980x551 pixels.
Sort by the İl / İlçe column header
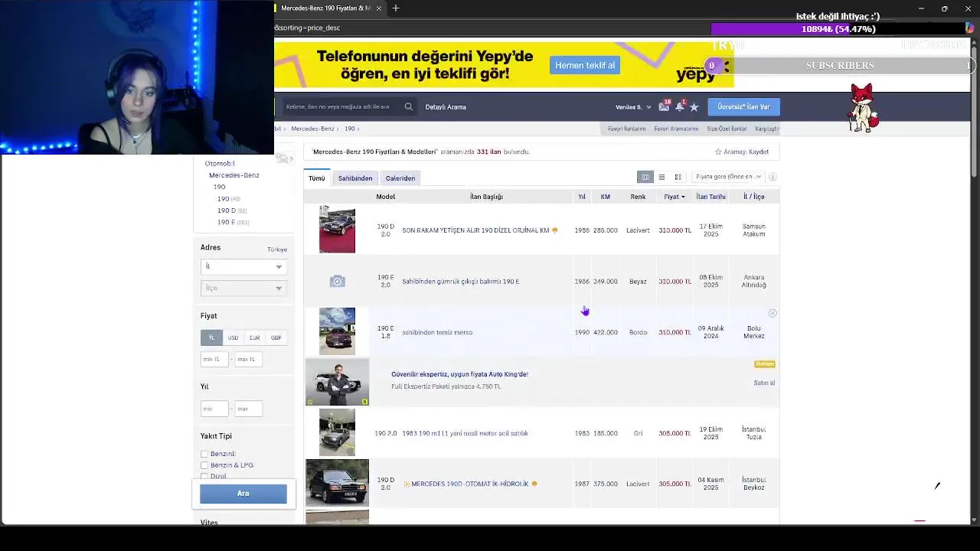[753, 197]
